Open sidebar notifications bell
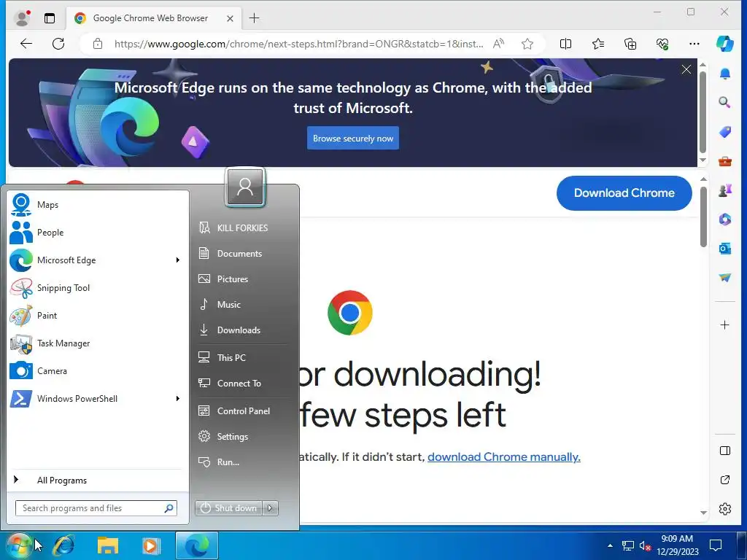 pyautogui.click(x=725, y=74)
